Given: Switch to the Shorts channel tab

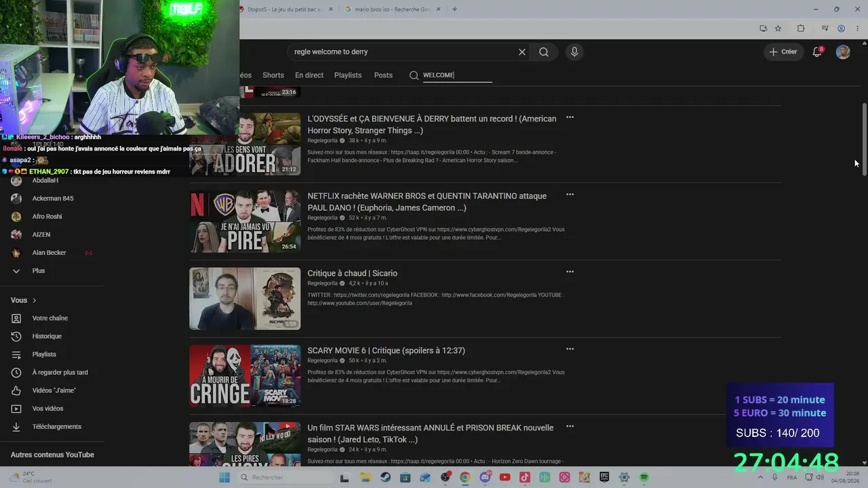Looking at the screenshot, I should pos(273,75).
